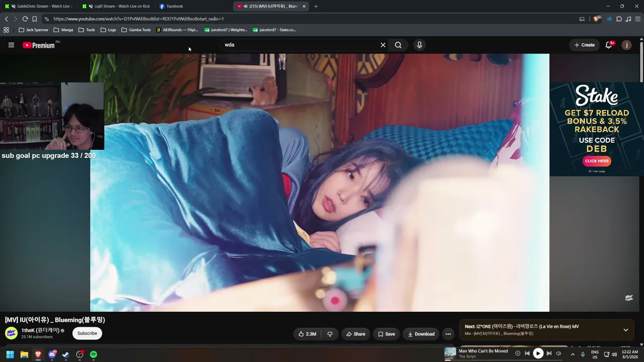Open Discord from the taskbar
Screen dimensions: 644x362
click(52, 354)
